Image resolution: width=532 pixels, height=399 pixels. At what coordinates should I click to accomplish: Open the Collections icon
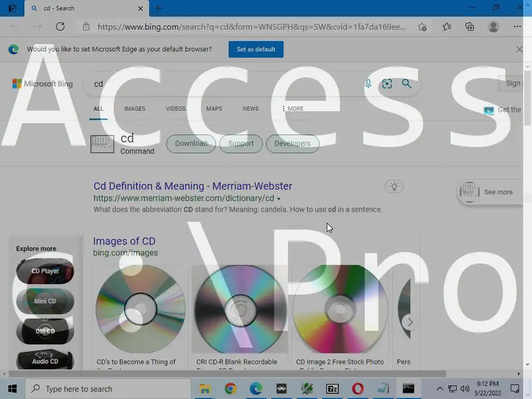click(470, 26)
